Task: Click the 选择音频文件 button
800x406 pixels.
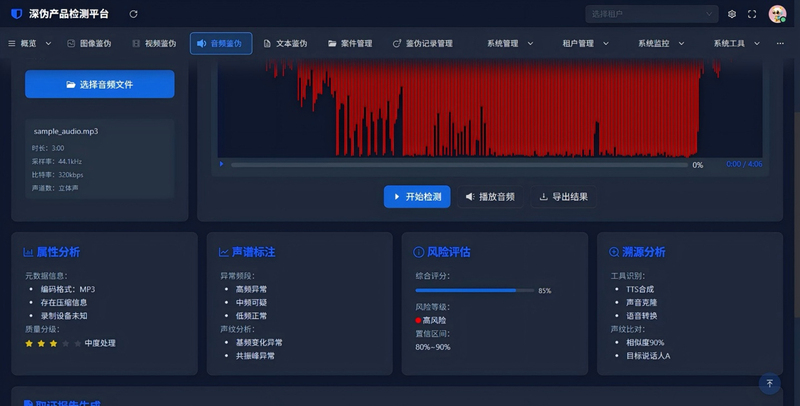Action: [x=99, y=84]
